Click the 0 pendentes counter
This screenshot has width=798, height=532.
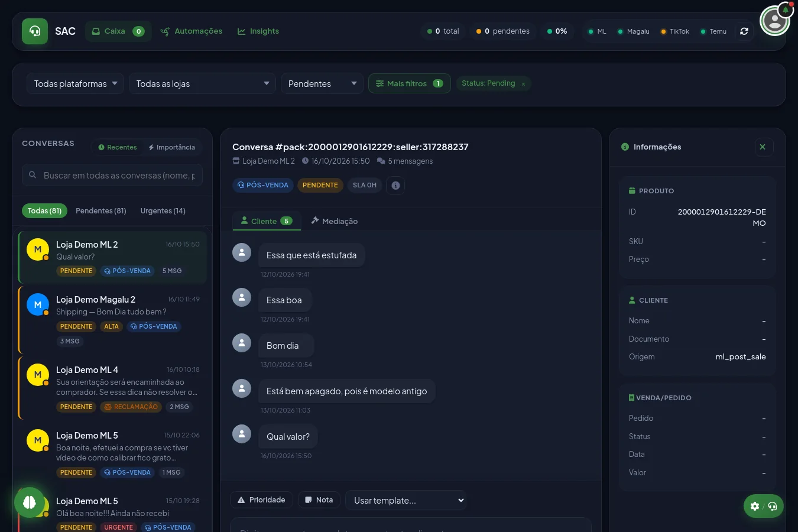click(x=503, y=31)
